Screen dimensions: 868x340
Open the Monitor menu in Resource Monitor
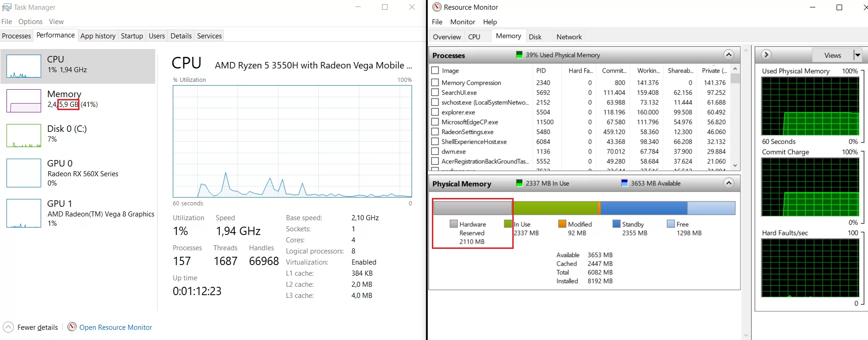coord(462,22)
